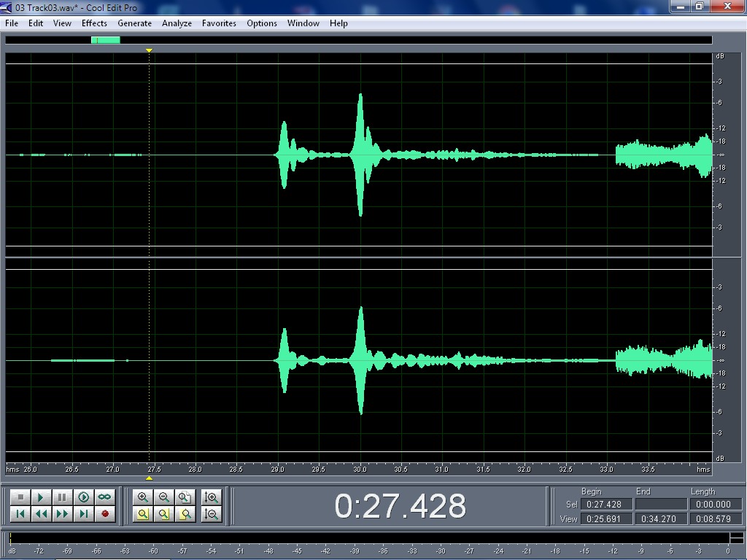This screenshot has width=747, height=560.
Task: Open the Analyze menu
Action: (x=177, y=23)
